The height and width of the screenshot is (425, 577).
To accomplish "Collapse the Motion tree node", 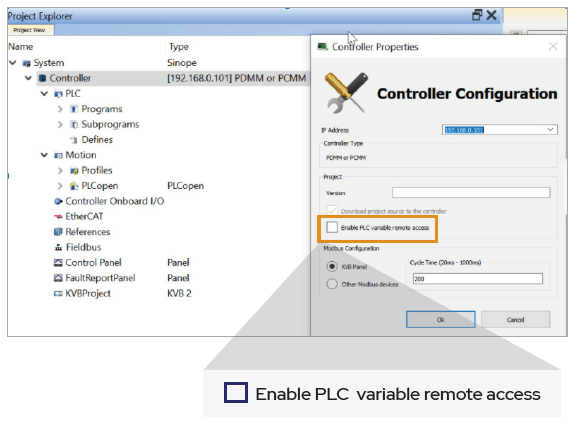I will click(x=44, y=155).
